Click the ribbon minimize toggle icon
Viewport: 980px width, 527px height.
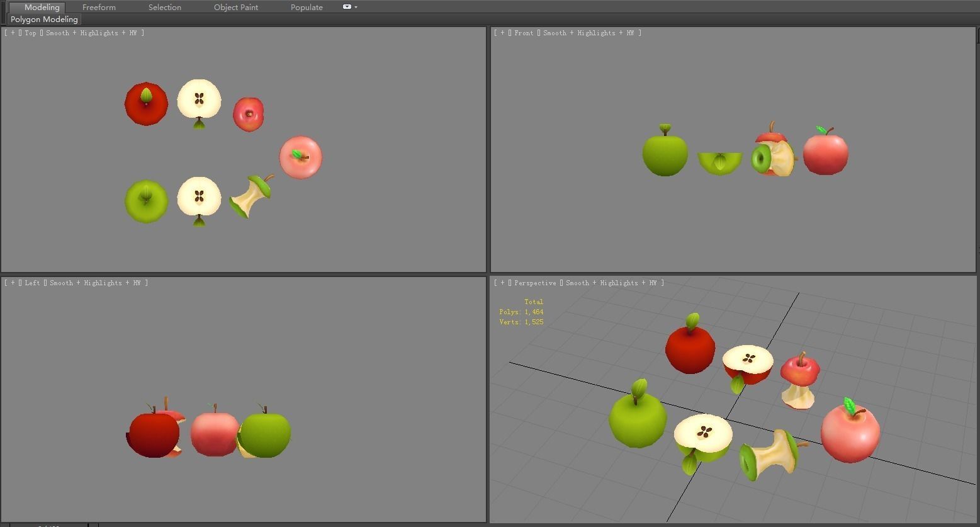[347, 7]
